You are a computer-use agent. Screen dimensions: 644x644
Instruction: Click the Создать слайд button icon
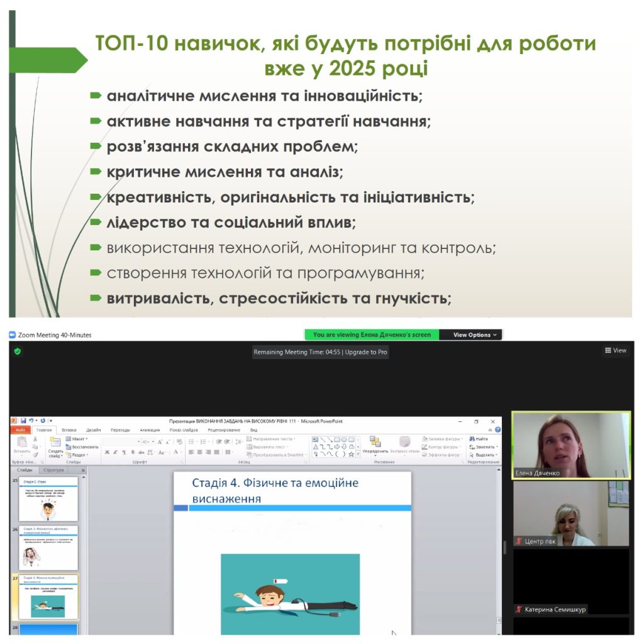55,443
